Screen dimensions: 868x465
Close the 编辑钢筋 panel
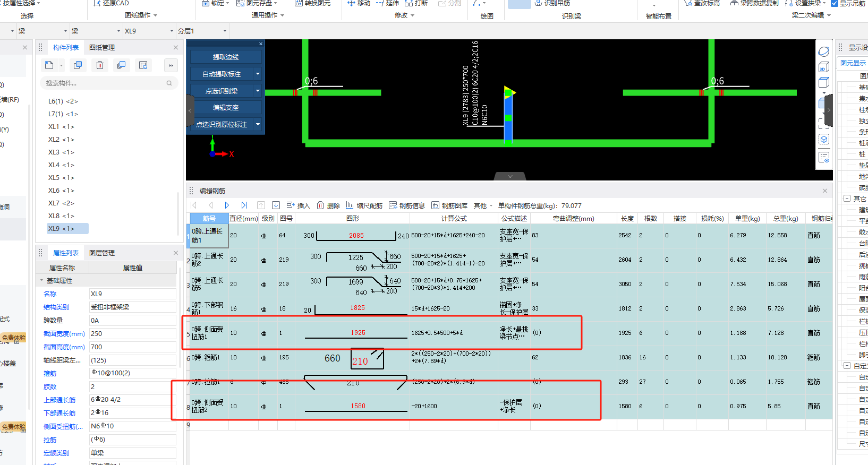[825, 191]
